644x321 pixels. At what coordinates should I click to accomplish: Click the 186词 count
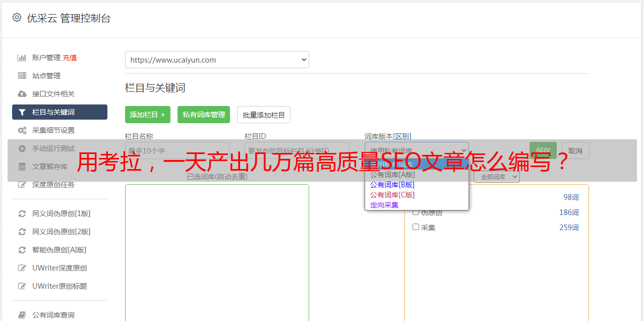569,212
